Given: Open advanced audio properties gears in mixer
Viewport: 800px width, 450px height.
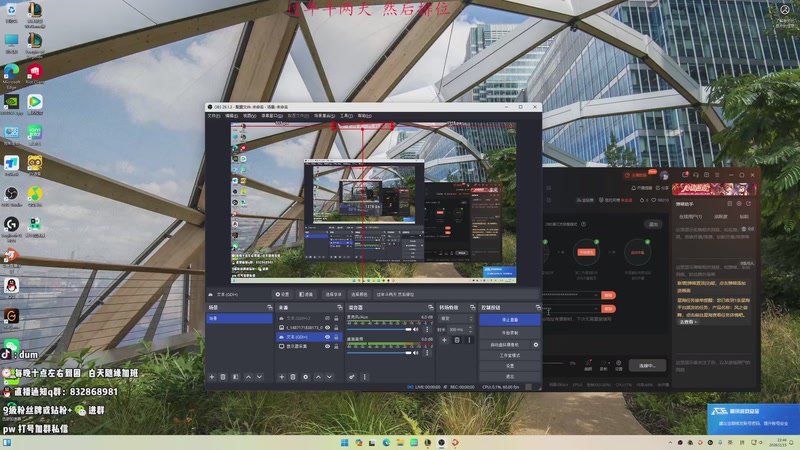Looking at the screenshot, I should (351, 377).
